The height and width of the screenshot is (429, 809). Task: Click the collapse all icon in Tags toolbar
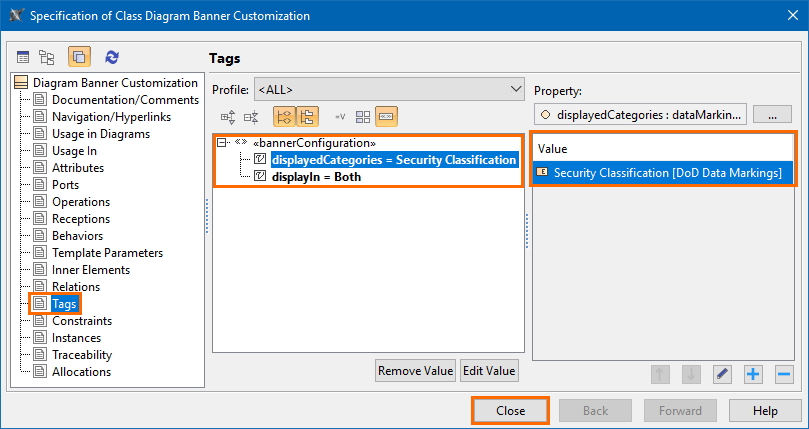(x=251, y=116)
